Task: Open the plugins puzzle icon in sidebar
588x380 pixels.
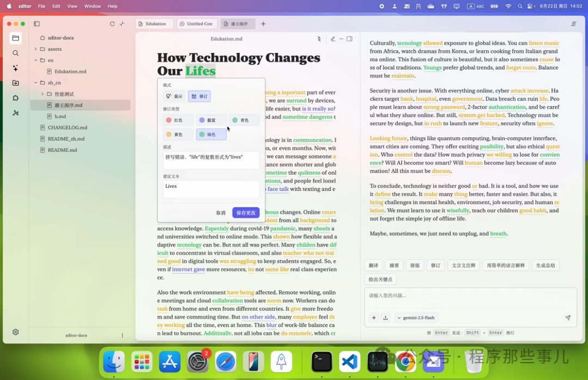Action: pyautogui.click(x=15, y=98)
